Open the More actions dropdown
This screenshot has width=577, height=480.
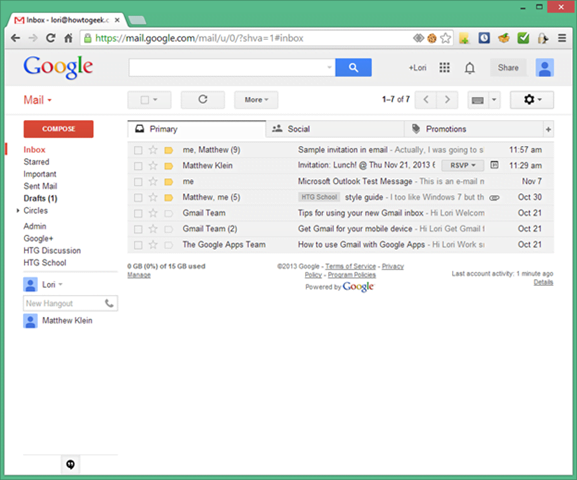(x=256, y=100)
